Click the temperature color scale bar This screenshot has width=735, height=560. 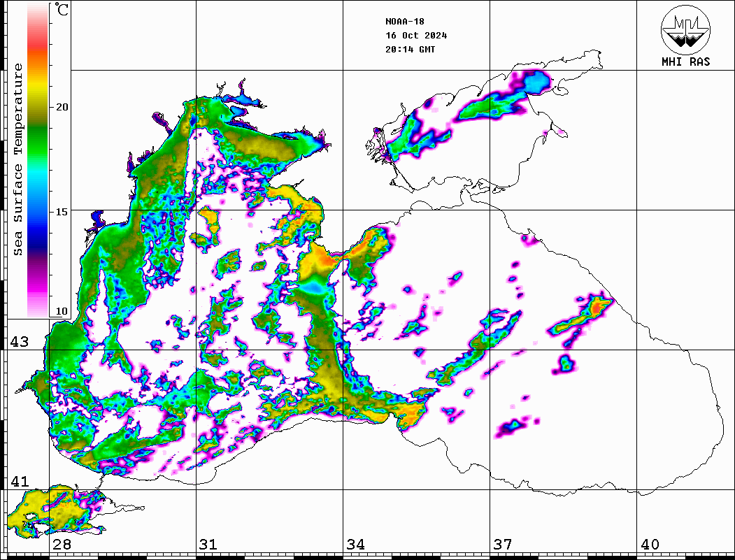click(38, 160)
